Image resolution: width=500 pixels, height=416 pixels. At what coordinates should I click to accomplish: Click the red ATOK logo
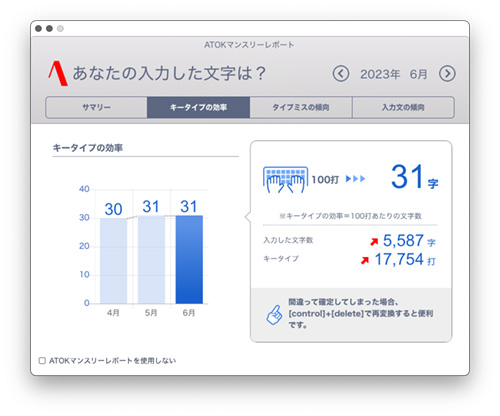coord(58,73)
